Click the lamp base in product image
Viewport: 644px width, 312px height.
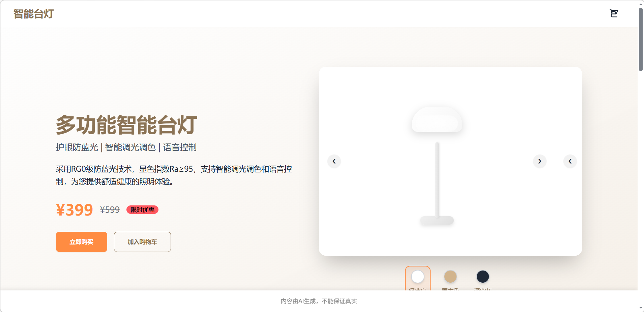coord(437,221)
